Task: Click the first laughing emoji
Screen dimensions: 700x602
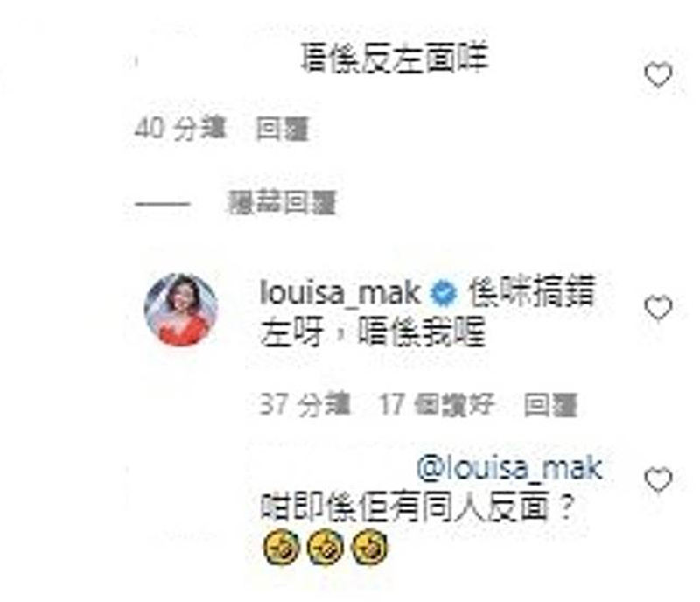Action: [281, 546]
